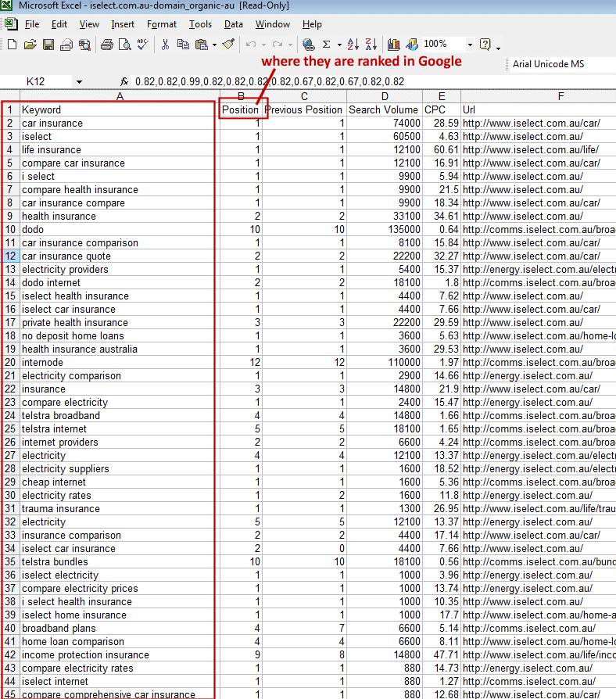The height and width of the screenshot is (699, 616).
Task: Open the 100% zoom dropdown
Action: (470, 45)
